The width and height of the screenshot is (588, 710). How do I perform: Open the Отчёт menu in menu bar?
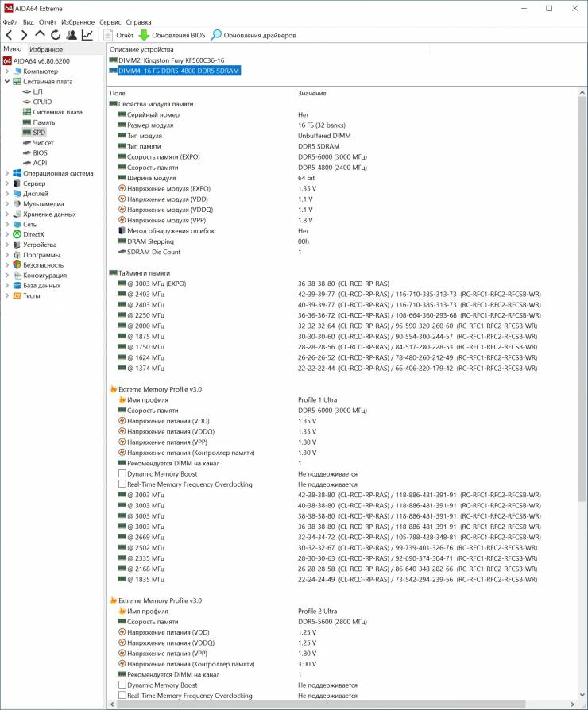47,21
